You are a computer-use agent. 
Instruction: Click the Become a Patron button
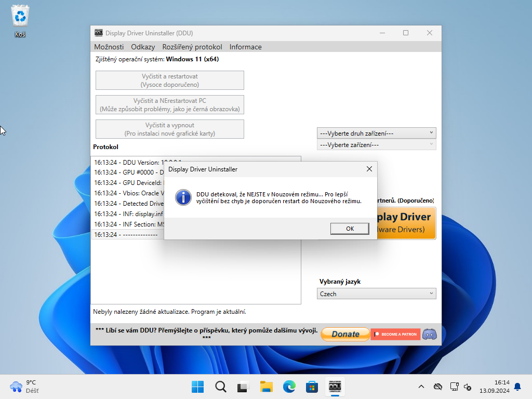(x=395, y=334)
